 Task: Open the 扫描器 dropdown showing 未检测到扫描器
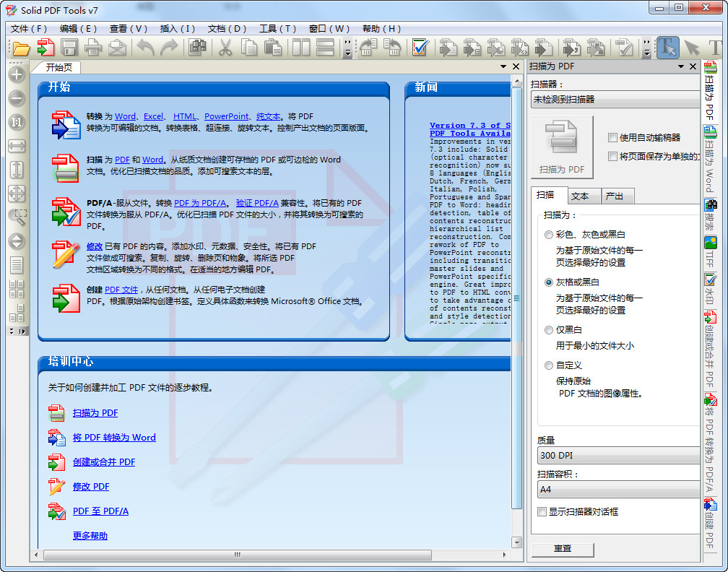(x=615, y=100)
